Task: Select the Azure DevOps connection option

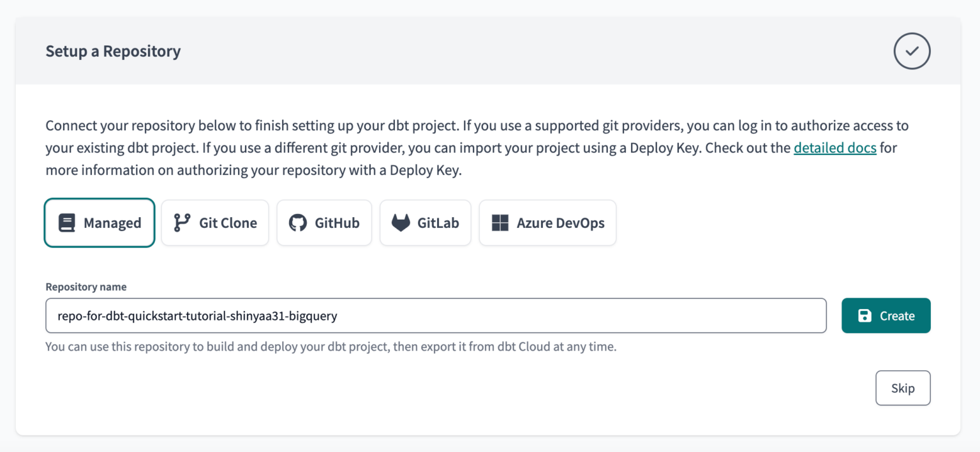Action: point(547,222)
